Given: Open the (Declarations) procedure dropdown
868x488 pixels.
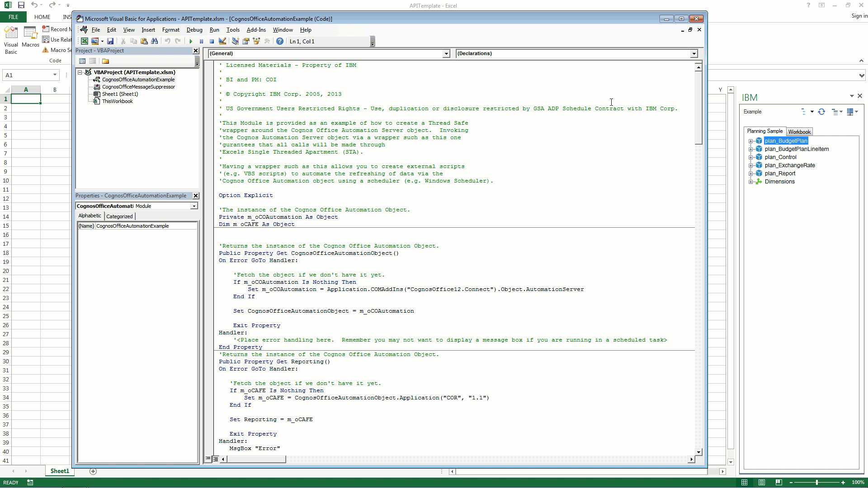Looking at the screenshot, I should (694, 53).
